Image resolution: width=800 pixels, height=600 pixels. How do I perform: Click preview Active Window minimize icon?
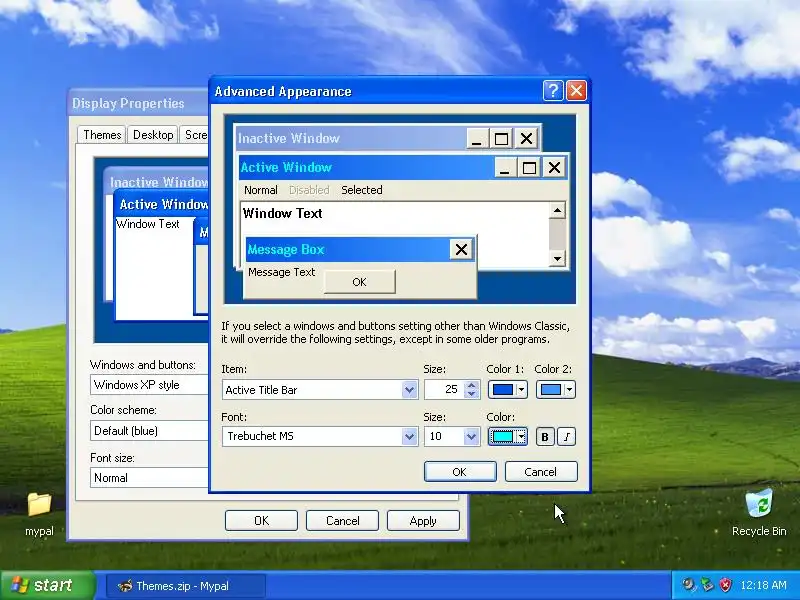tap(504, 167)
